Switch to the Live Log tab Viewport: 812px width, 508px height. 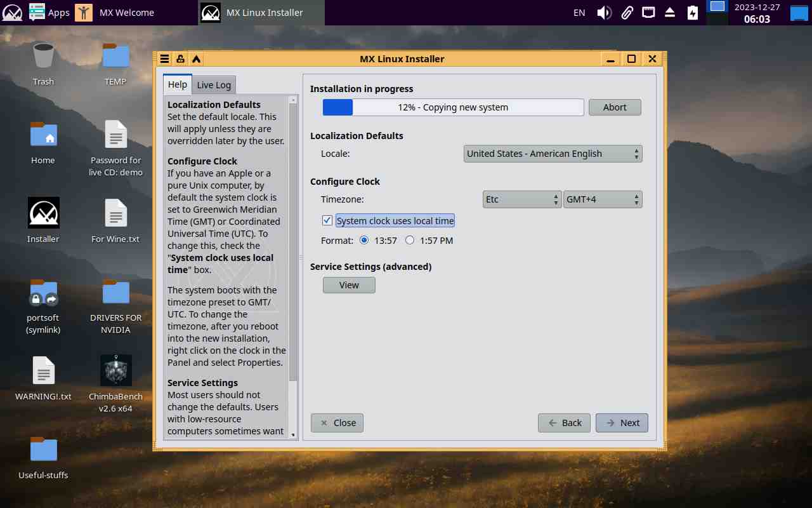click(214, 85)
